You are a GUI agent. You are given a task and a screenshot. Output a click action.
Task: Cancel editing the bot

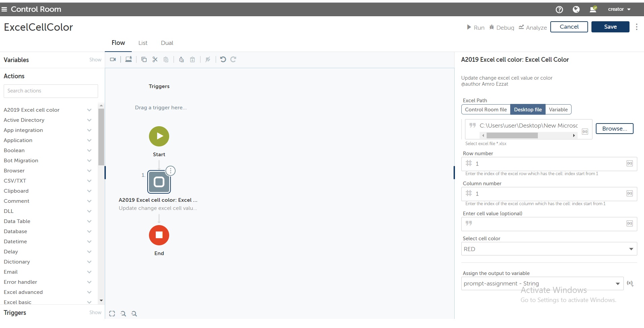point(569,27)
